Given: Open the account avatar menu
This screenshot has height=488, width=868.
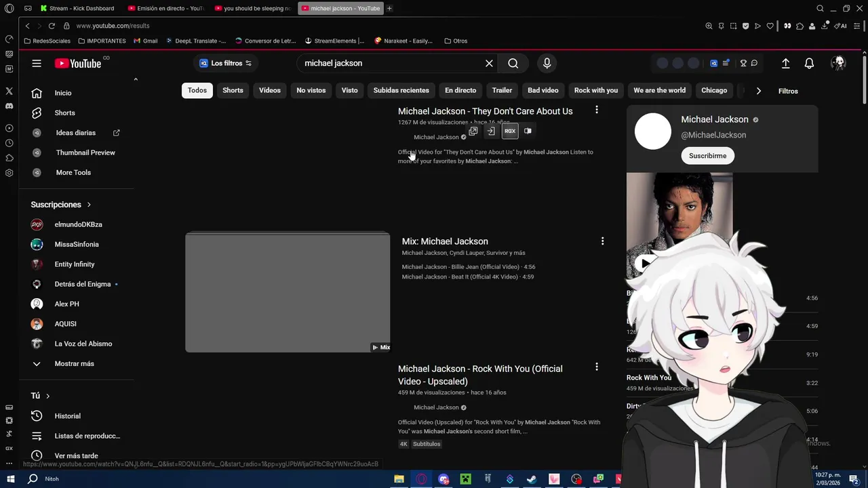Looking at the screenshot, I should click(x=839, y=63).
